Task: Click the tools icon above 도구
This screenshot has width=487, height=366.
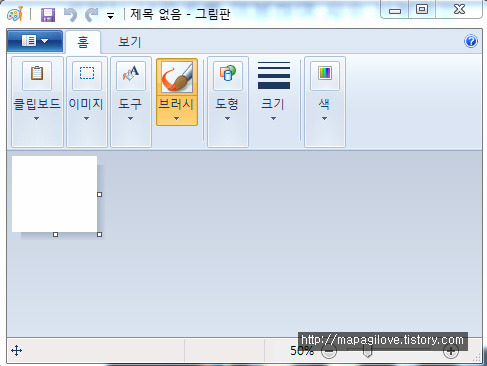Action: click(131, 75)
